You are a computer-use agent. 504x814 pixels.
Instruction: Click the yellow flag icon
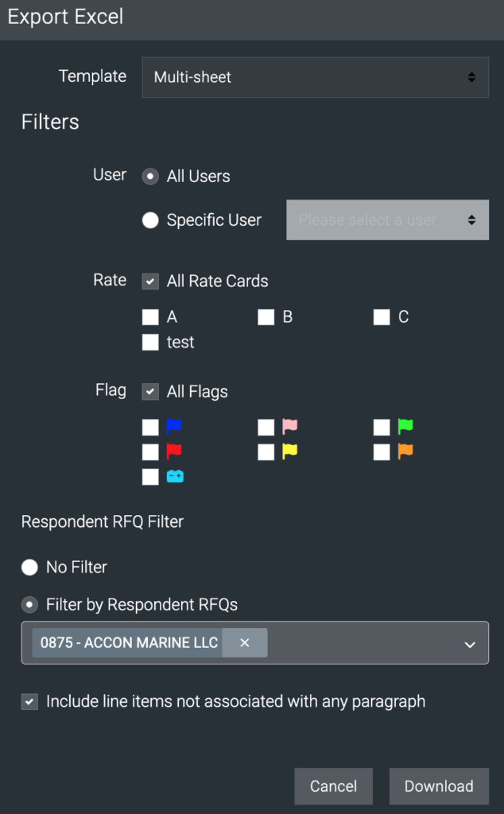pos(289,452)
